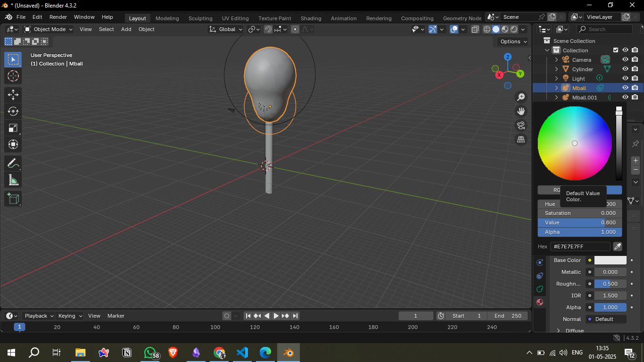Collapse the Collection in outliner
The image size is (644, 362).
click(547, 50)
